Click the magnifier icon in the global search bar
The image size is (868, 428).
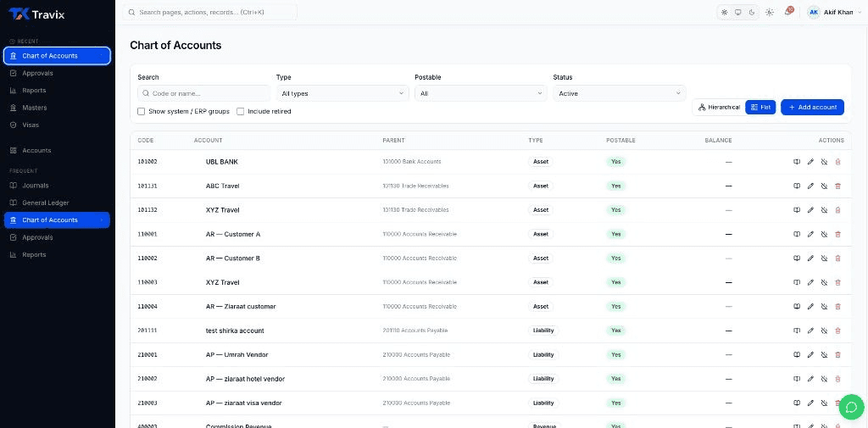click(131, 12)
